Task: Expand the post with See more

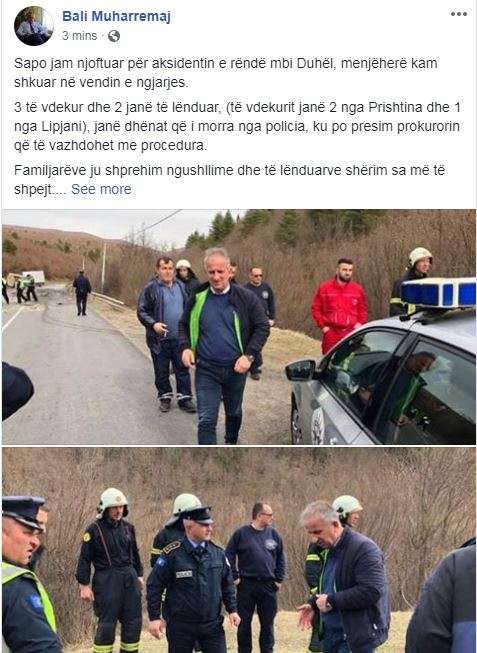Action: (x=101, y=189)
